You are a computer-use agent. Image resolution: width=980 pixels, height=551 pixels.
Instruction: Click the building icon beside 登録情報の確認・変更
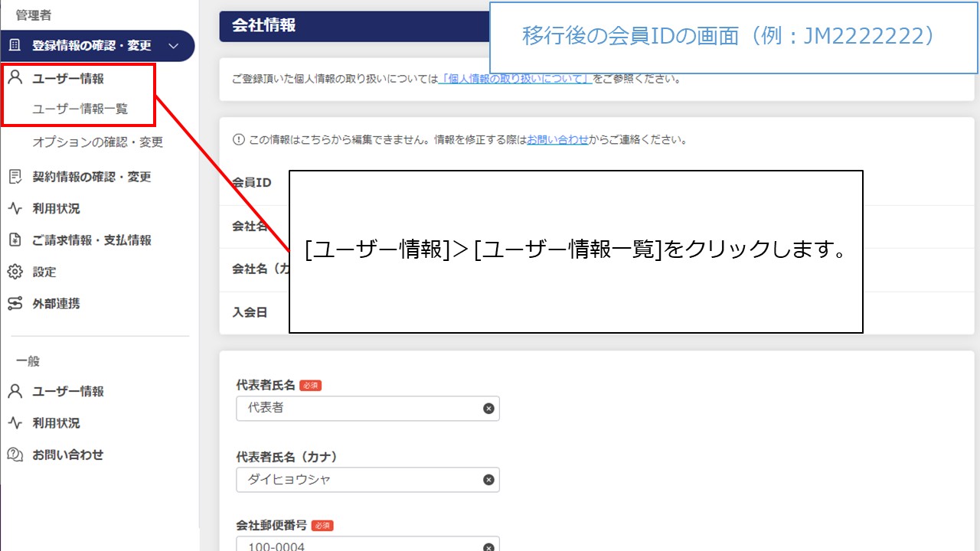15,46
